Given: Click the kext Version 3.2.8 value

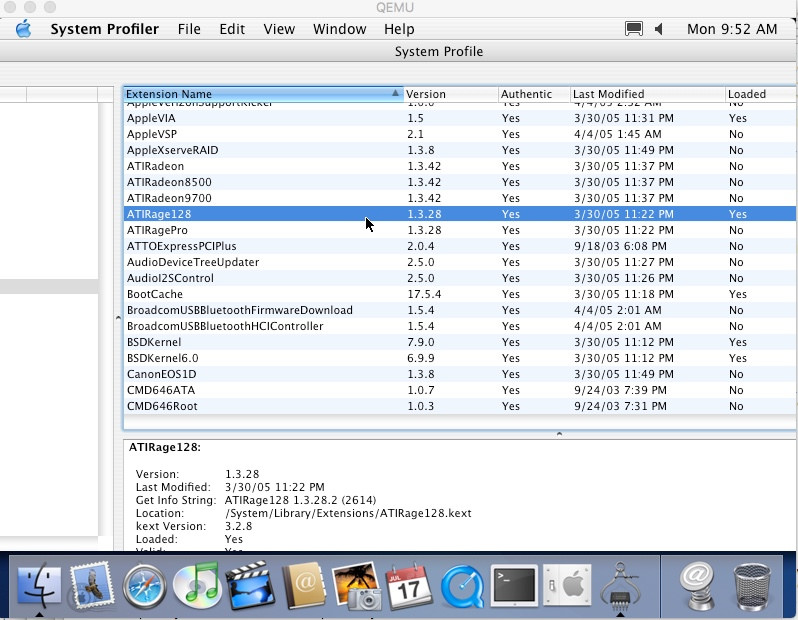Looking at the screenshot, I should coord(238,526).
